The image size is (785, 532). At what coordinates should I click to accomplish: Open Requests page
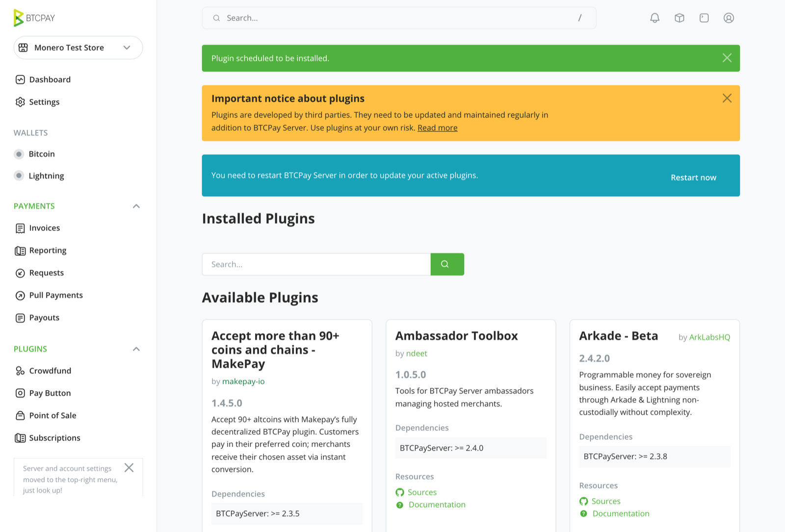pos(47,273)
